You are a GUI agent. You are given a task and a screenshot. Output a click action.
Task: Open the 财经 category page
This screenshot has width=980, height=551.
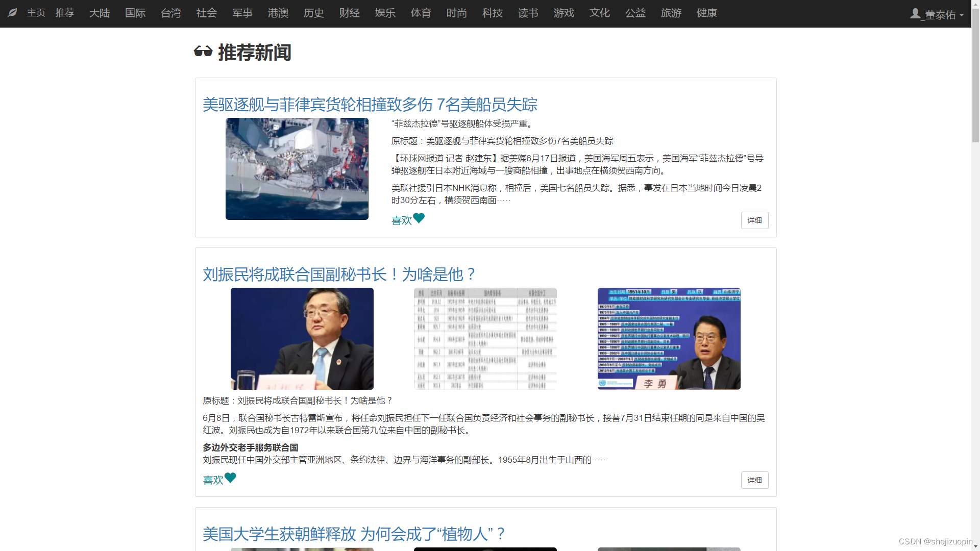coord(350,13)
